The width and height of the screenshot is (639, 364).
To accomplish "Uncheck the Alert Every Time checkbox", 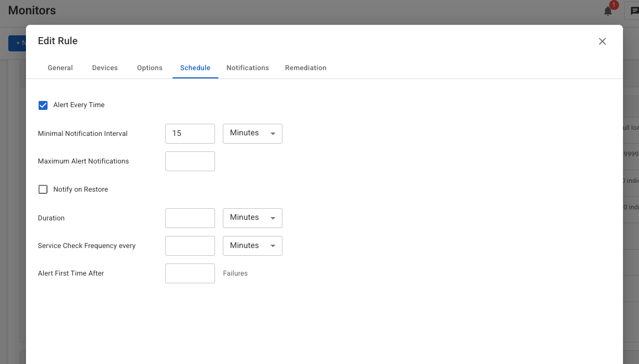I will 43,105.
